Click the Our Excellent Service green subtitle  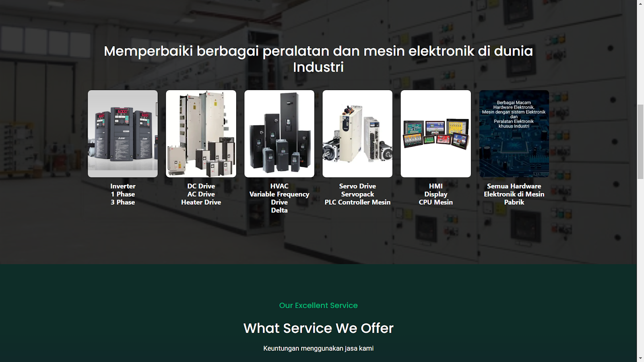(x=318, y=305)
